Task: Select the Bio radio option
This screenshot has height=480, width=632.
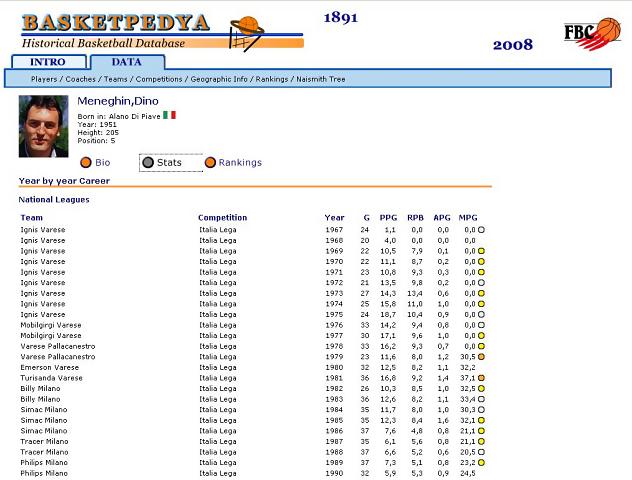Action: click(86, 162)
